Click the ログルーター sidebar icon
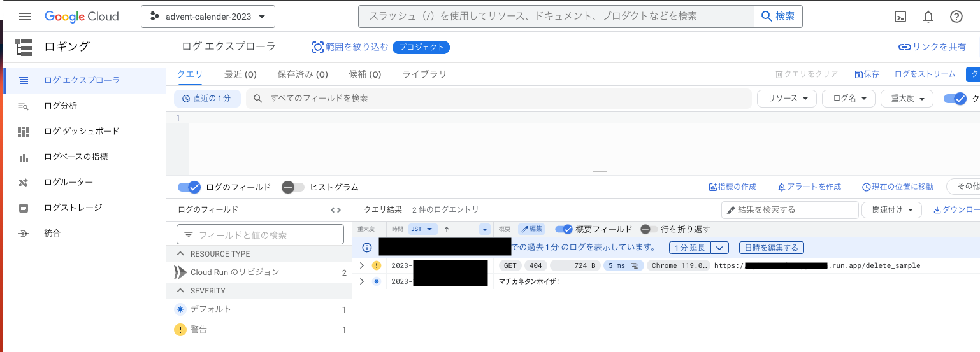 click(x=24, y=182)
